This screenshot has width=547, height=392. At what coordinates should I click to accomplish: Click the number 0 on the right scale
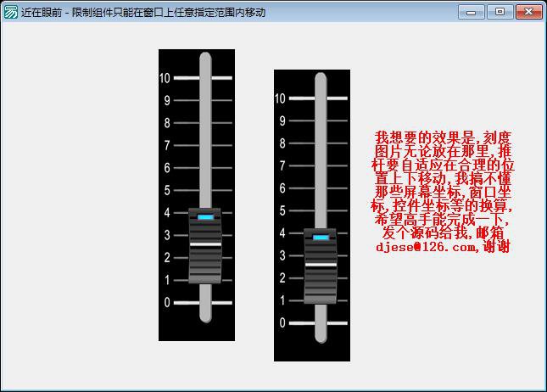(282, 323)
